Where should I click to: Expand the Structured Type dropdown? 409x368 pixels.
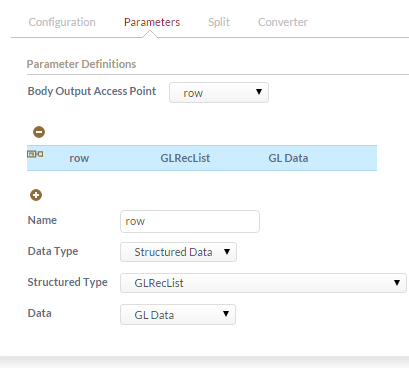(x=263, y=283)
